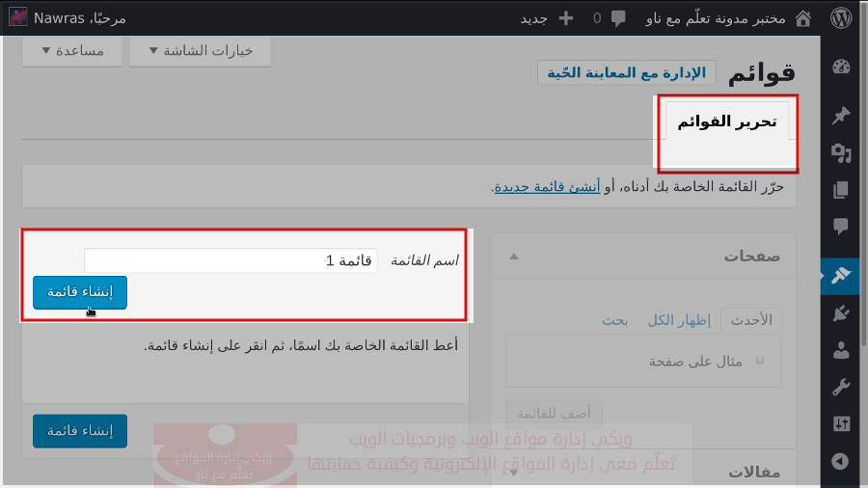The width and height of the screenshot is (868, 488).
Task: Open the Plugins sidebar icon
Action: (x=840, y=313)
